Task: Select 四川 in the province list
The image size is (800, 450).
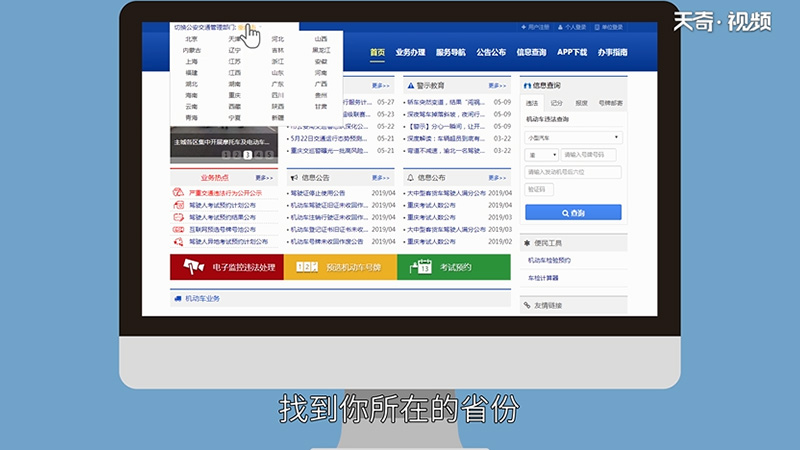Action: 278,95
